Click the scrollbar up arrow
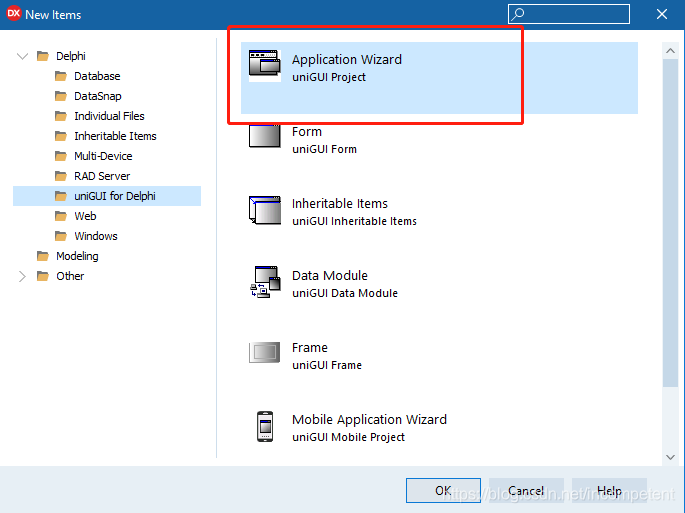This screenshot has height=513, width=685. tap(670, 51)
